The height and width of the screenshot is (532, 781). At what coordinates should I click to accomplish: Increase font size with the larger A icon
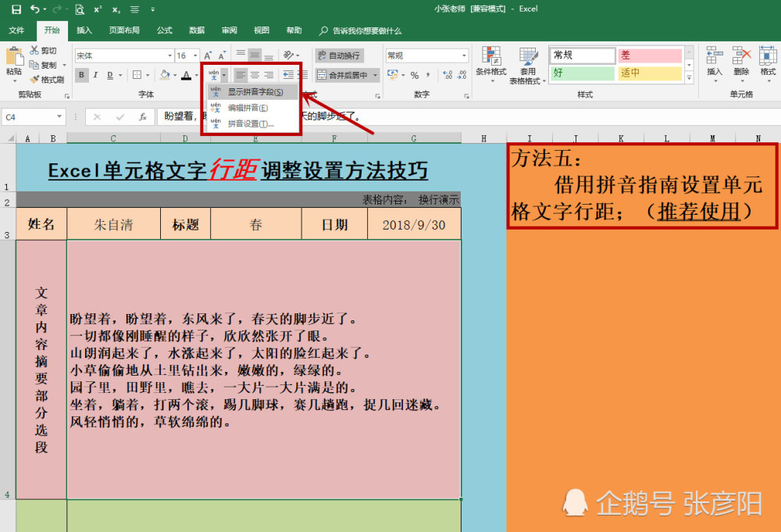pos(208,55)
